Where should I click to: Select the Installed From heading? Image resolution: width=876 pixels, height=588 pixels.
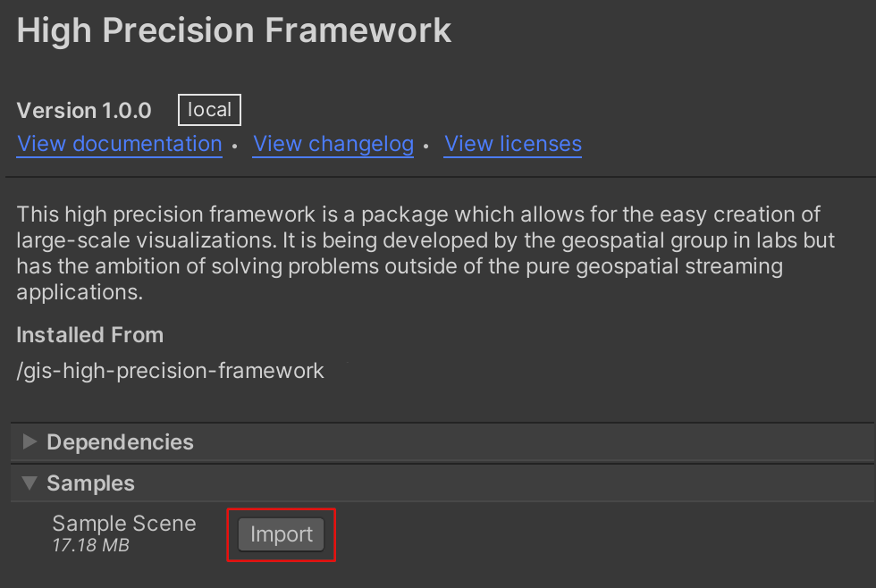point(90,335)
